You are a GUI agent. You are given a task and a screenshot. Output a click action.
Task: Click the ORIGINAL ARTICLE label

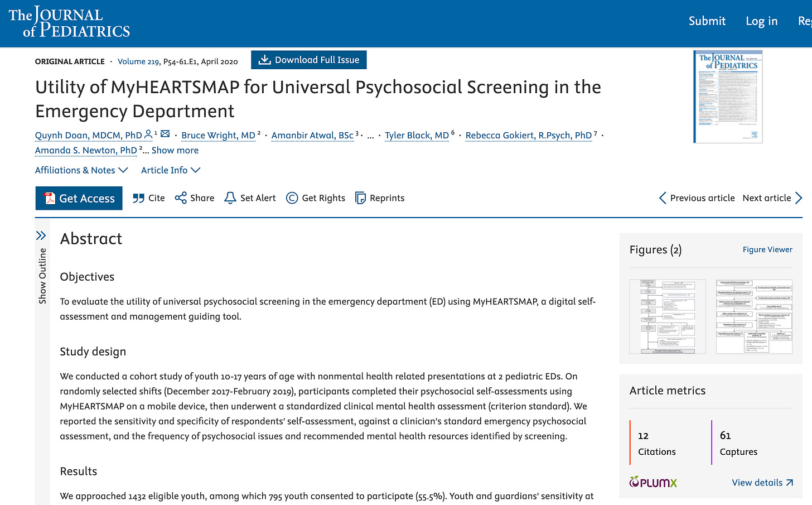click(x=70, y=61)
